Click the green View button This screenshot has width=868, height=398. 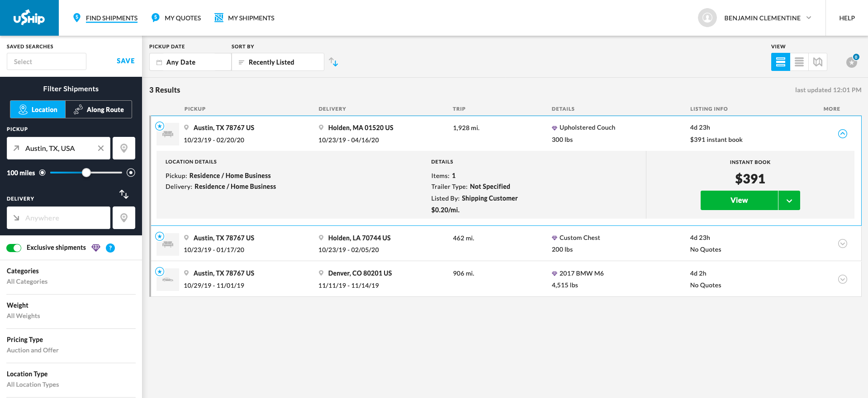click(x=739, y=201)
